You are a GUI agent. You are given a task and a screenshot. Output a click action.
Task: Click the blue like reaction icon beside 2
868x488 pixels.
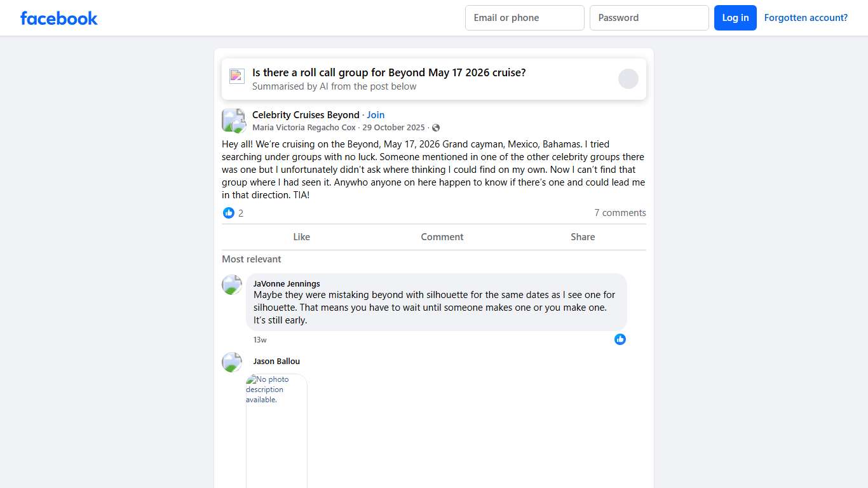coord(229,213)
